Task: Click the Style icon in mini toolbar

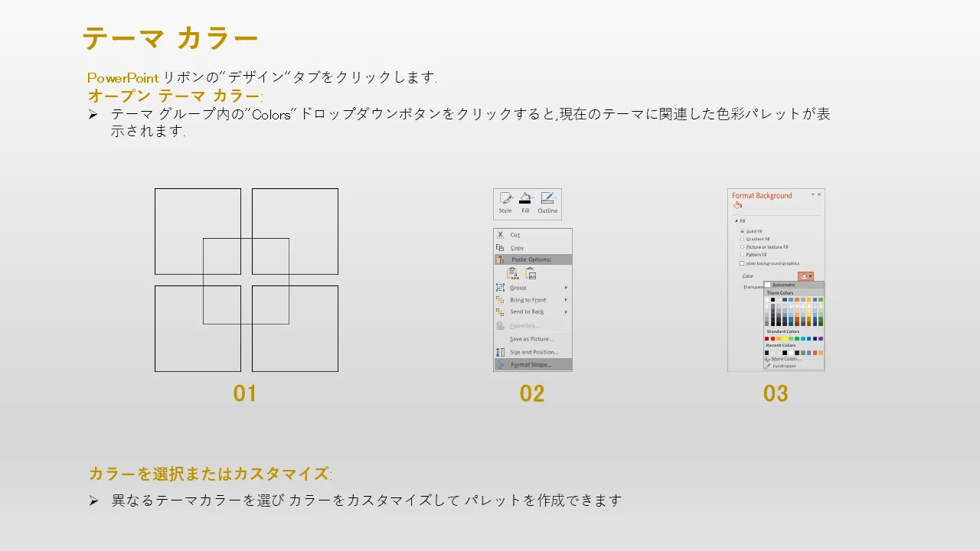Action: (x=505, y=199)
